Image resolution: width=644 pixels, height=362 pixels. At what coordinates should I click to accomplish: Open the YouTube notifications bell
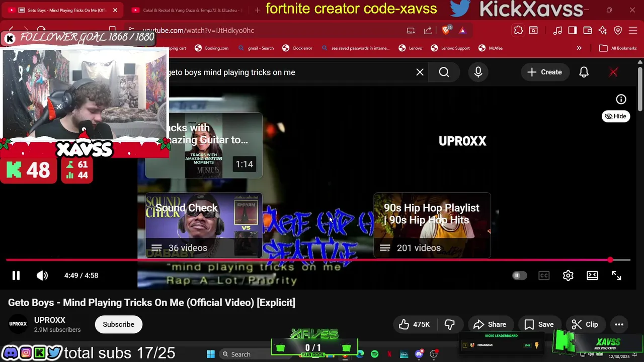(584, 72)
